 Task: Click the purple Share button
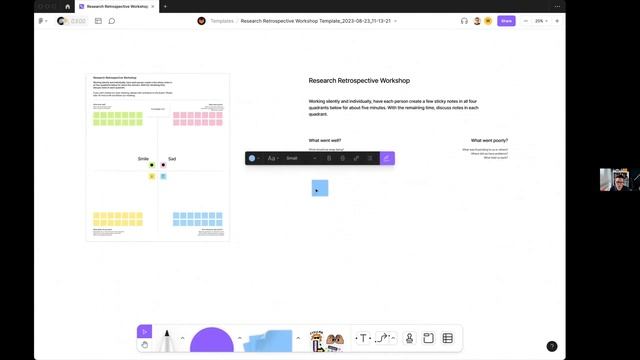(506, 21)
